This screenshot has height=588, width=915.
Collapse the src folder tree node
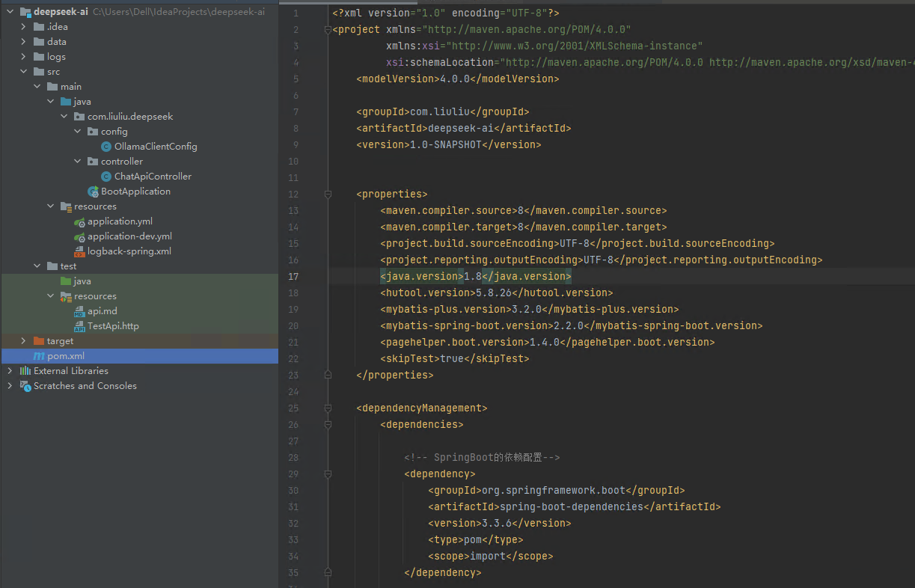point(23,72)
